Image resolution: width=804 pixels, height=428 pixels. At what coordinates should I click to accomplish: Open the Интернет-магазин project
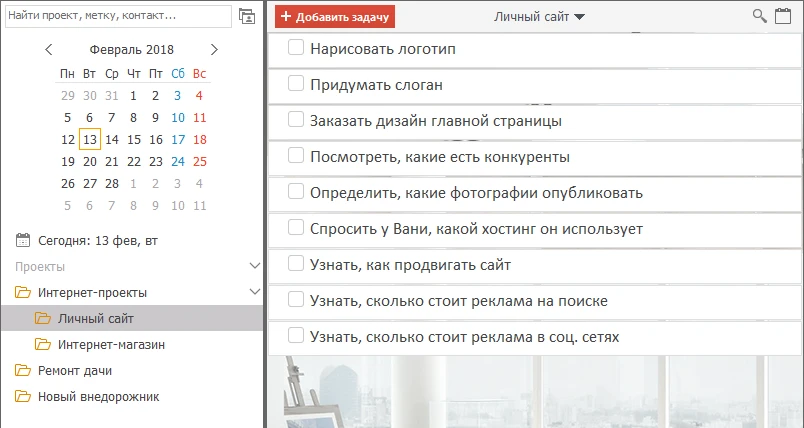tap(111, 344)
